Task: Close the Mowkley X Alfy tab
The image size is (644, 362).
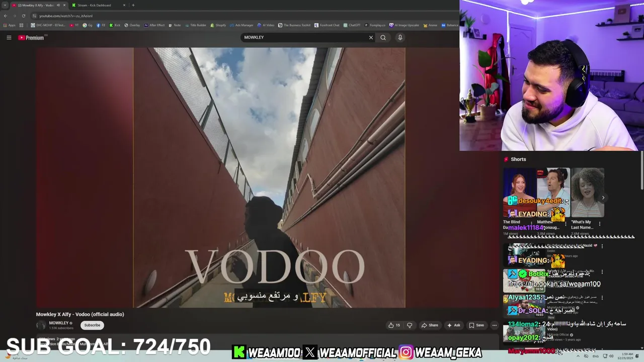Action: pos(64,5)
